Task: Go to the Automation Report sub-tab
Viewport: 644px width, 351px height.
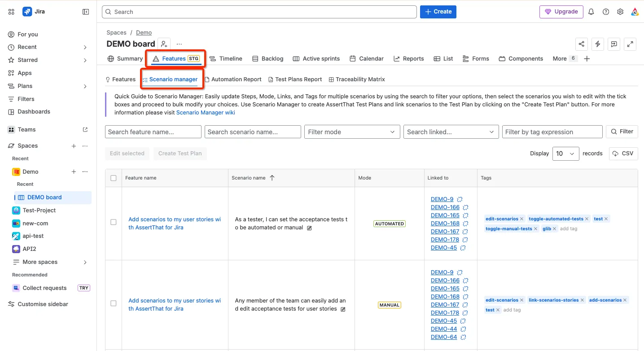Action: 233,79
